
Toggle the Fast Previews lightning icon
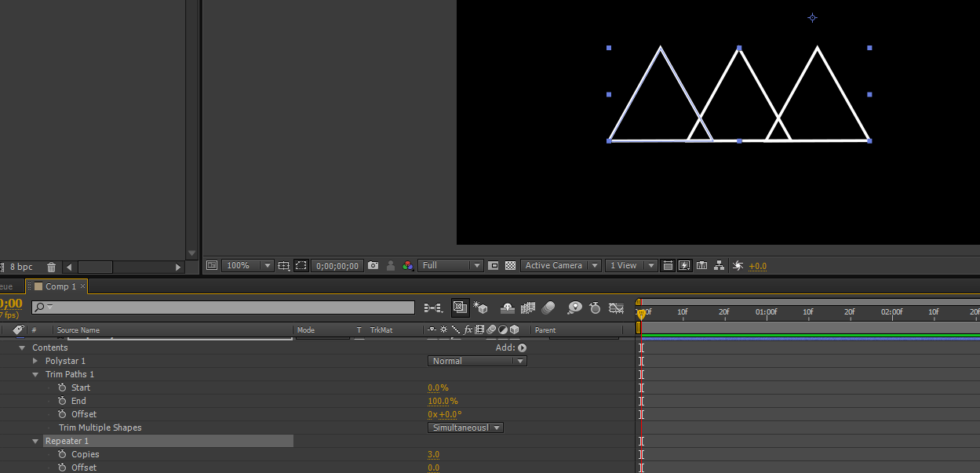(684, 266)
